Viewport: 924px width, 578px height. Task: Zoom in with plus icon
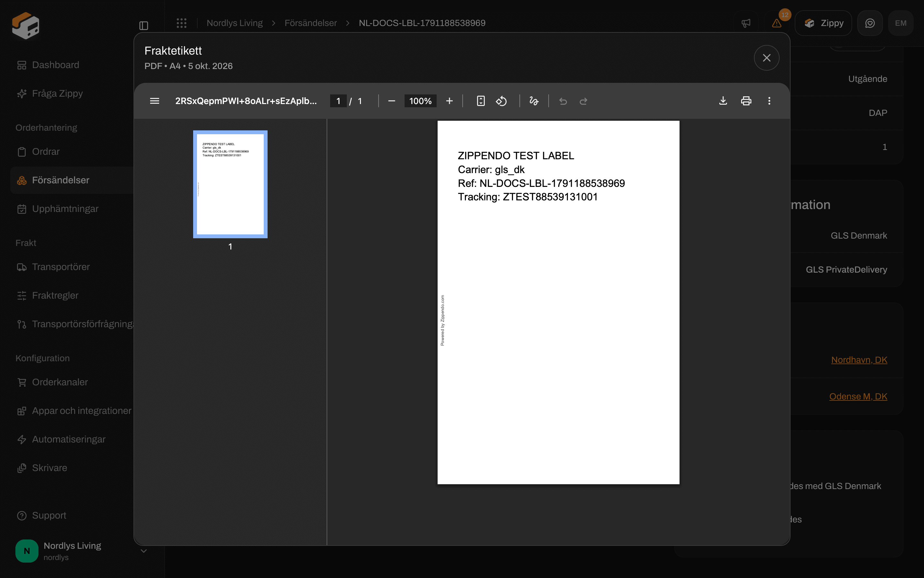tap(449, 101)
